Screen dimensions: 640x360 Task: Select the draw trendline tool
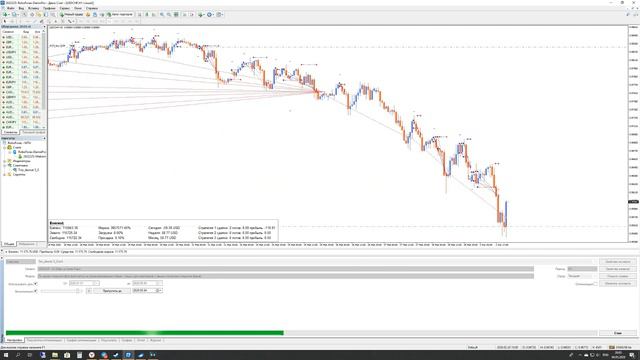tap(34, 21)
